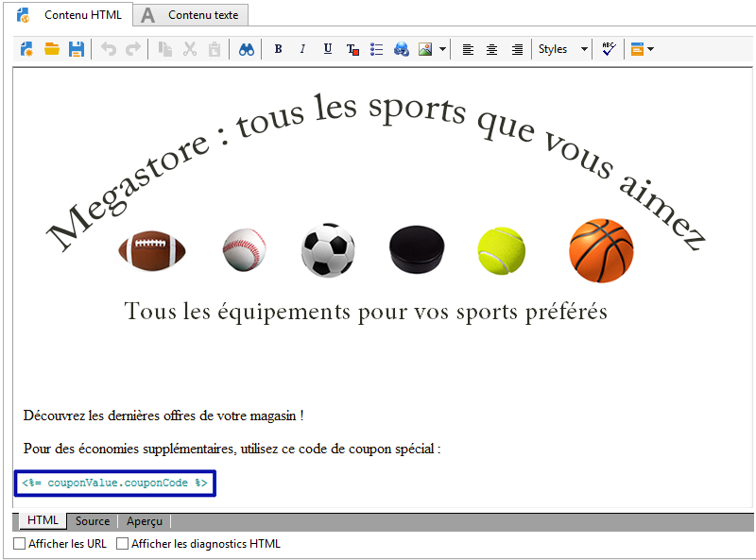Insert a bulleted list
The height and width of the screenshot is (560, 756).
[377, 49]
